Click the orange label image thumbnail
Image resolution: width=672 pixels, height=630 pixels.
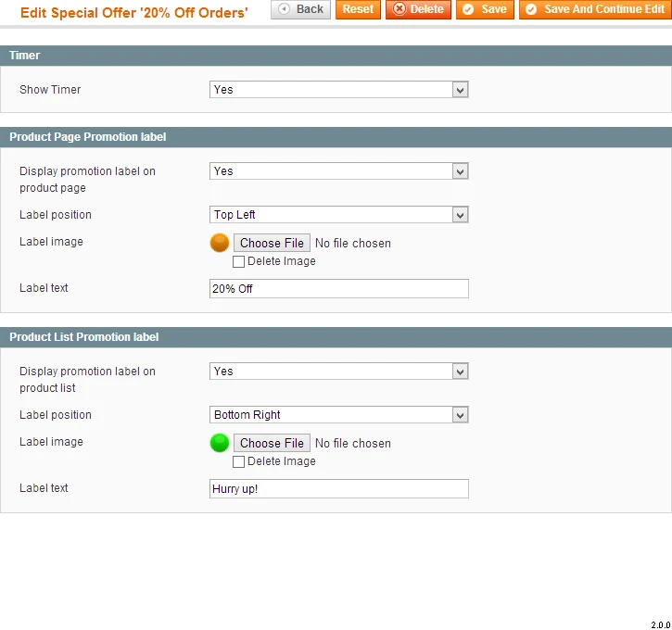click(x=220, y=243)
